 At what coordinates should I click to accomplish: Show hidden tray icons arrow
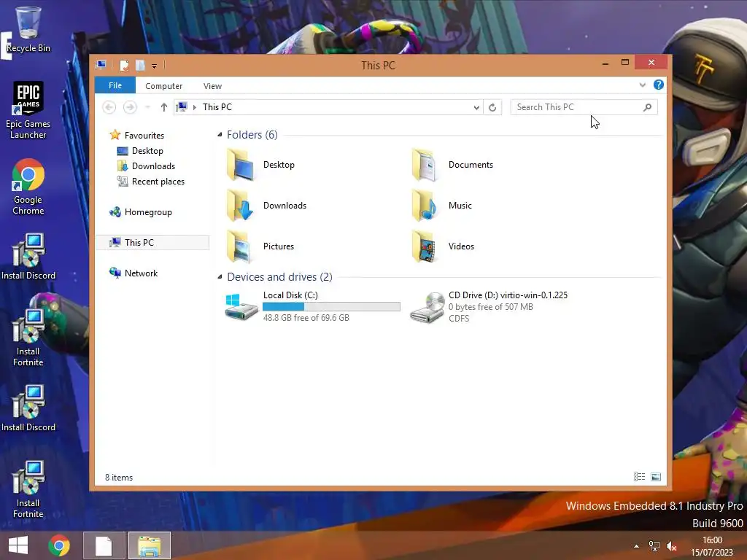[636, 546]
